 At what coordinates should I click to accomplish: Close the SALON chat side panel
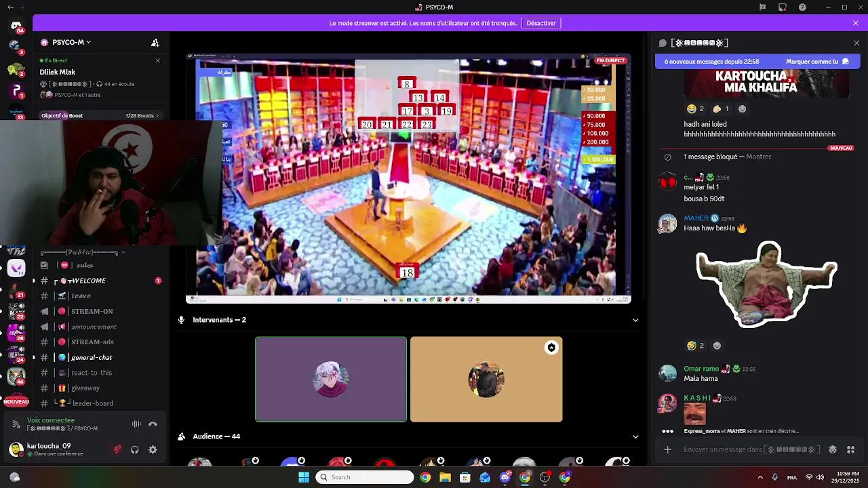pyautogui.click(x=856, y=43)
